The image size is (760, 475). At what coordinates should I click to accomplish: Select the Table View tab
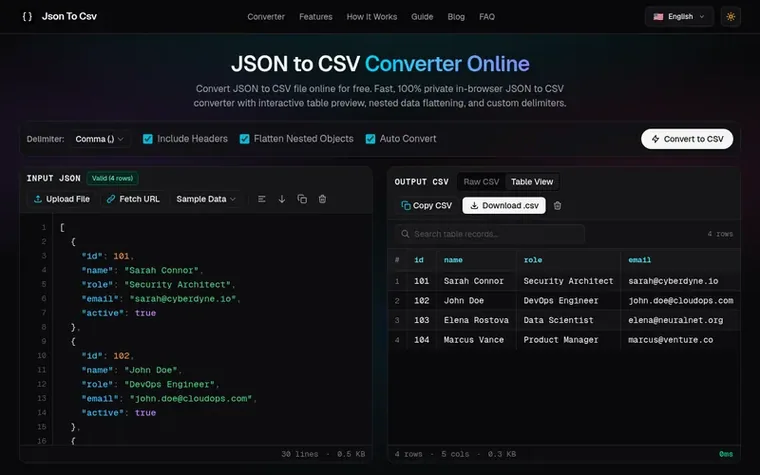[x=532, y=182]
